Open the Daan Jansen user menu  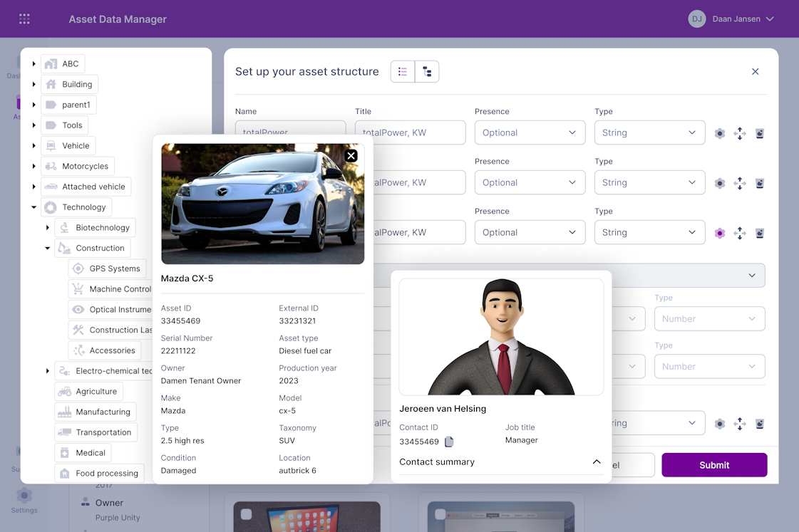pyautogui.click(x=731, y=19)
